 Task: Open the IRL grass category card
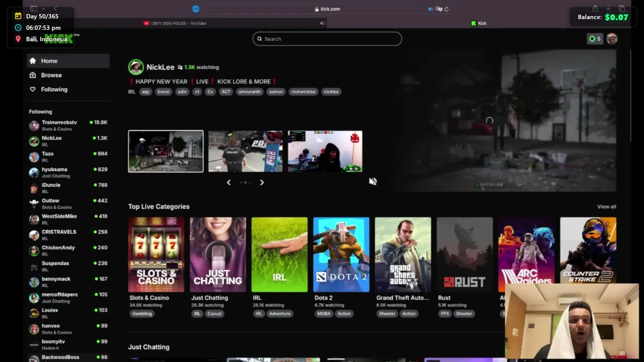pyautogui.click(x=279, y=254)
